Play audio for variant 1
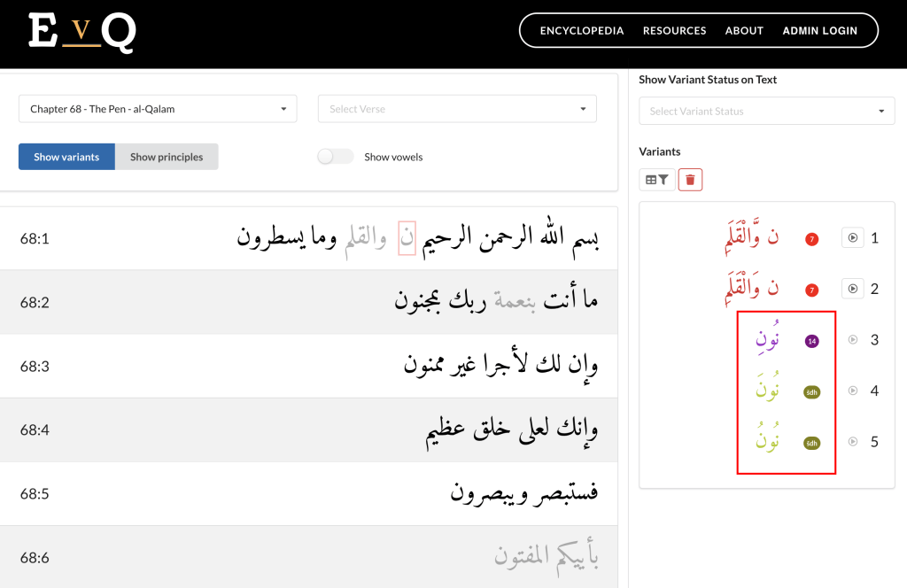This screenshot has width=907, height=588. point(852,237)
